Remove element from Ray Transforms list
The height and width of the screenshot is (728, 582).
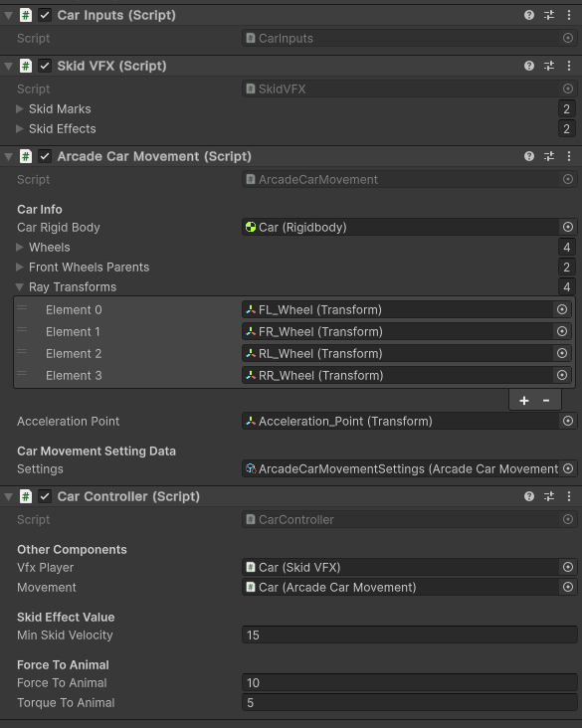point(546,401)
